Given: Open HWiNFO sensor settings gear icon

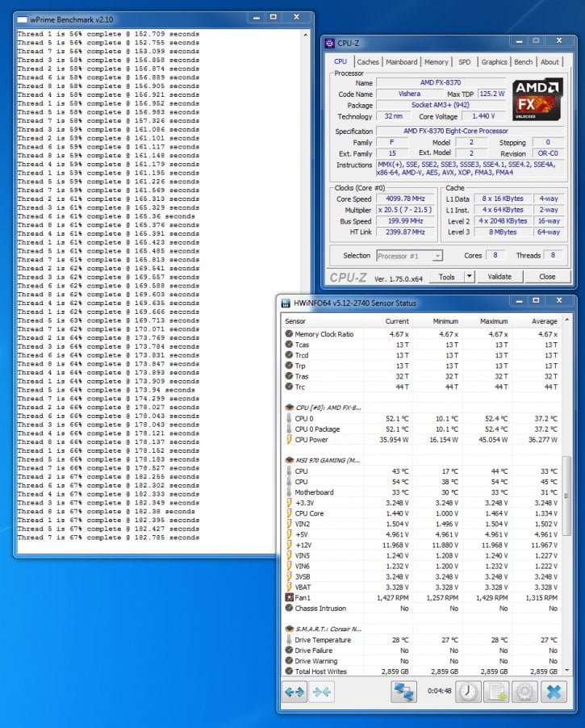Looking at the screenshot, I should pos(524,692).
